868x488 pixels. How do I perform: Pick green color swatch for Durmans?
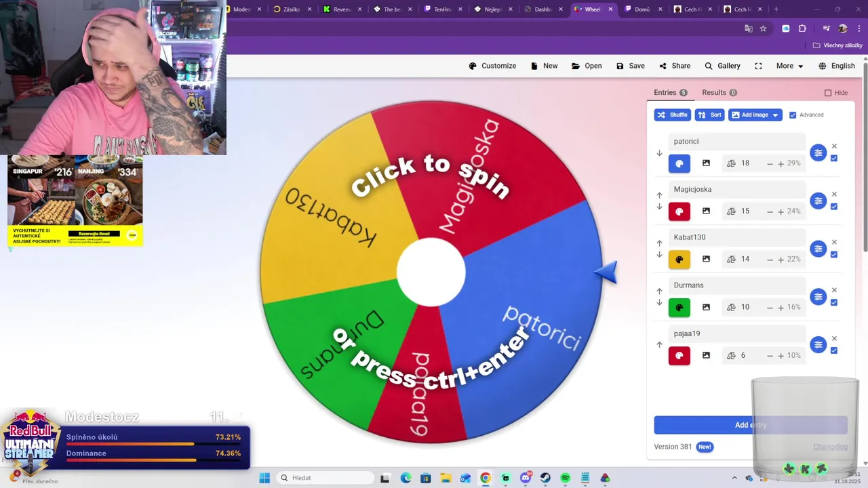(x=679, y=308)
